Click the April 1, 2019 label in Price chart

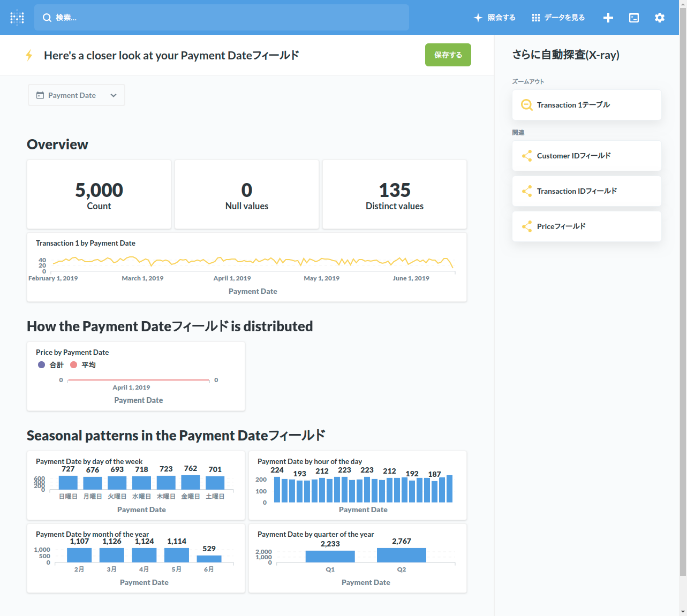click(x=131, y=387)
